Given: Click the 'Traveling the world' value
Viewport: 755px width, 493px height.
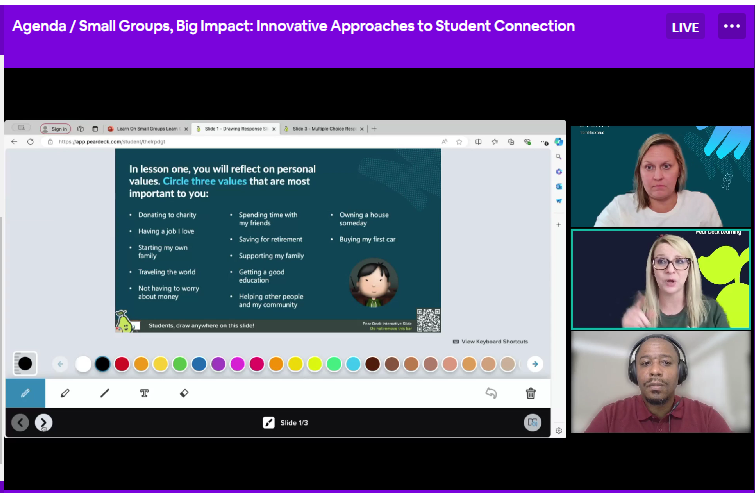Looking at the screenshot, I should point(167,272).
